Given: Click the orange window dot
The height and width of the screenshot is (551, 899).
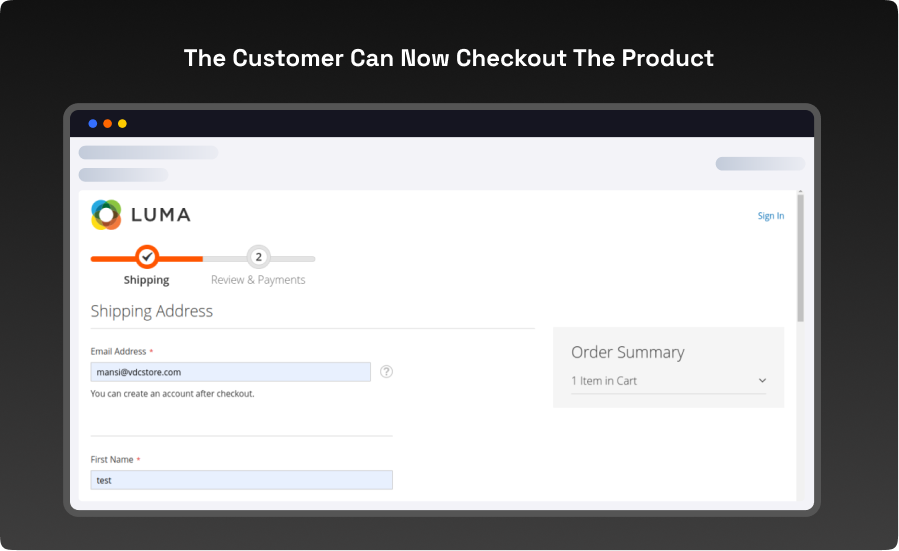Looking at the screenshot, I should 108,124.
